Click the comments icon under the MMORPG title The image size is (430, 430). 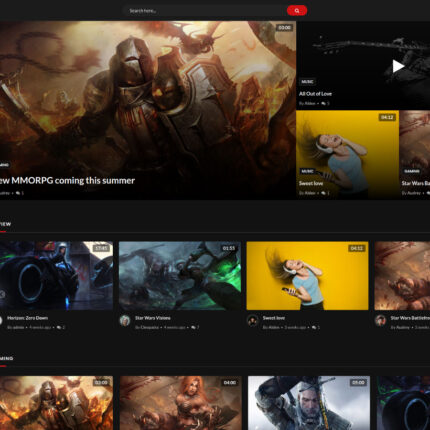[18, 193]
